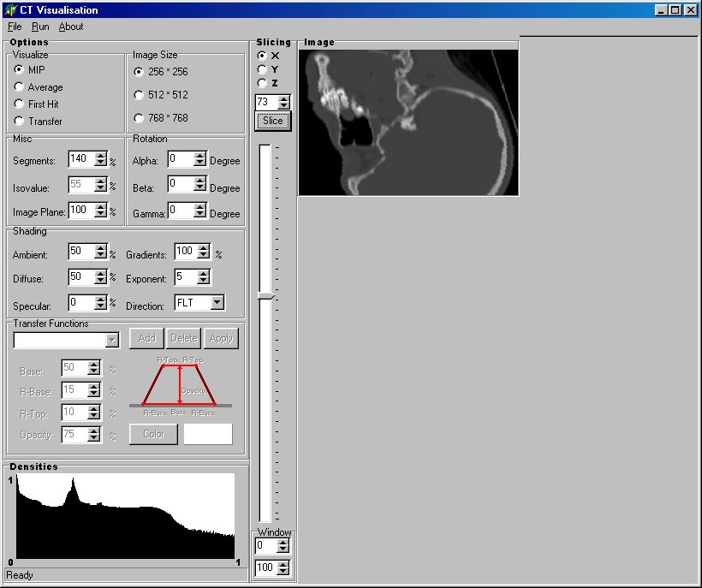Increase the Exponent spinner value
Image resolution: width=702 pixels, height=588 pixels.
point(203,274)
